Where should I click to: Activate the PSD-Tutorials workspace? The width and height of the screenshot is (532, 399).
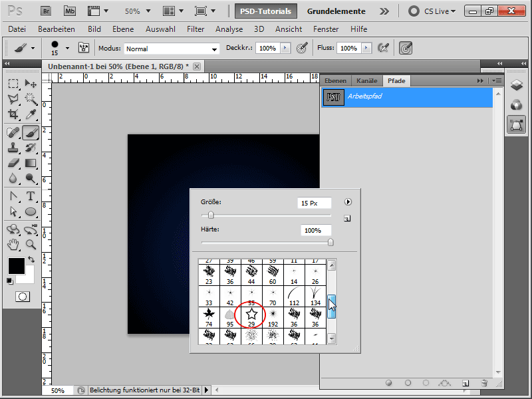pyautogui.click(x=265, y=11)
